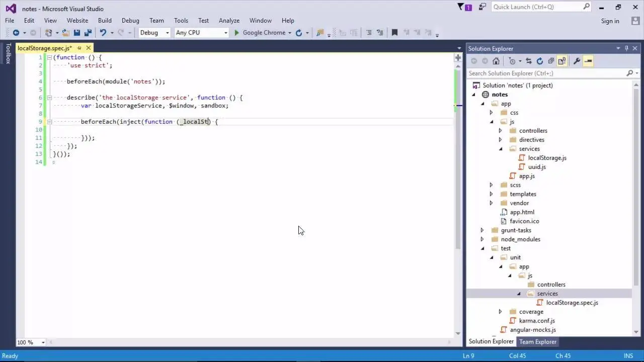Refresh the Solution Explorer tree

tap(540, 61)
